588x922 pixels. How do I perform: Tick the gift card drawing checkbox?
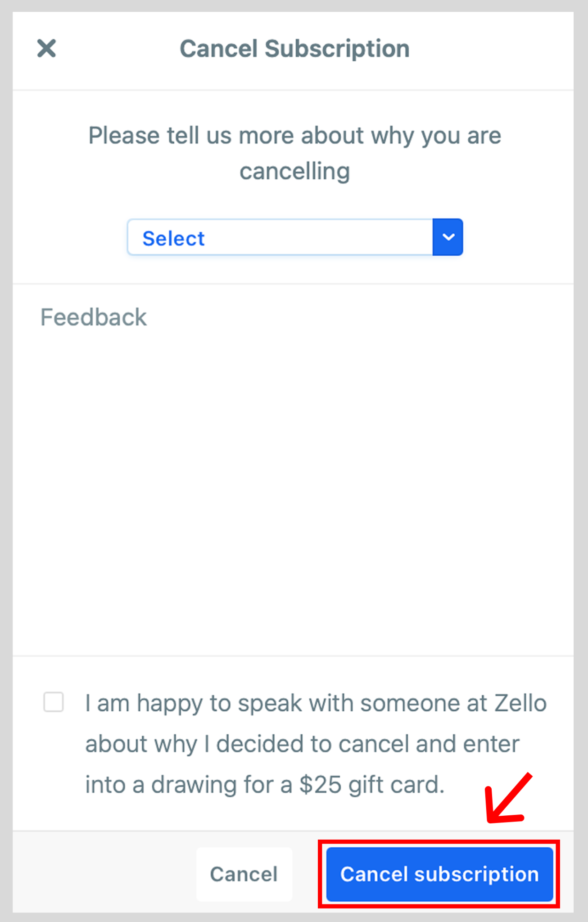tap(54, 702)
